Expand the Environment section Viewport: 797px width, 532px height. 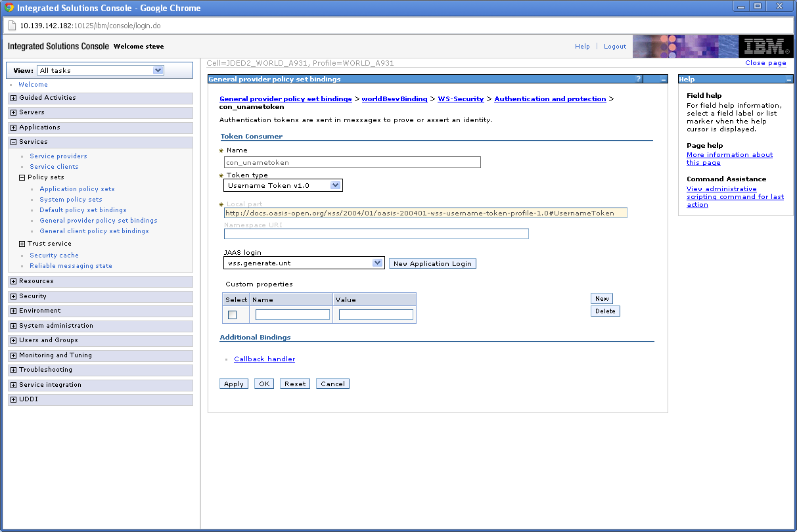pos(13,311)
